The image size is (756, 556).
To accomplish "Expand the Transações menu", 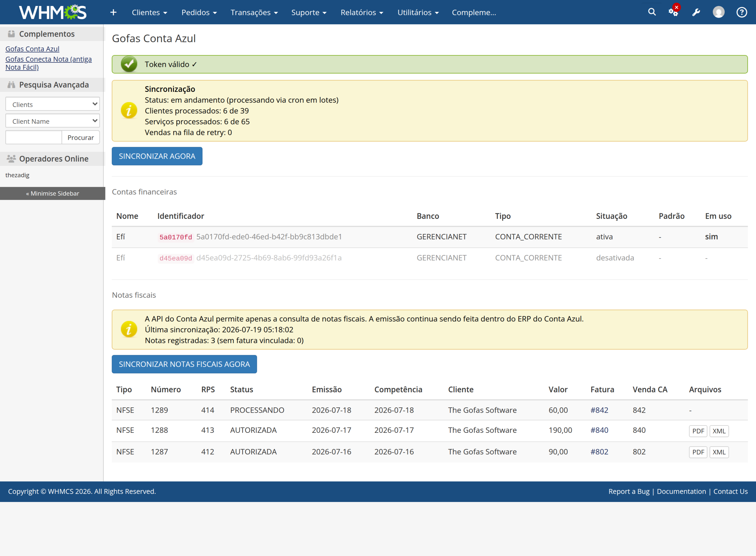I will click(254, 12).
